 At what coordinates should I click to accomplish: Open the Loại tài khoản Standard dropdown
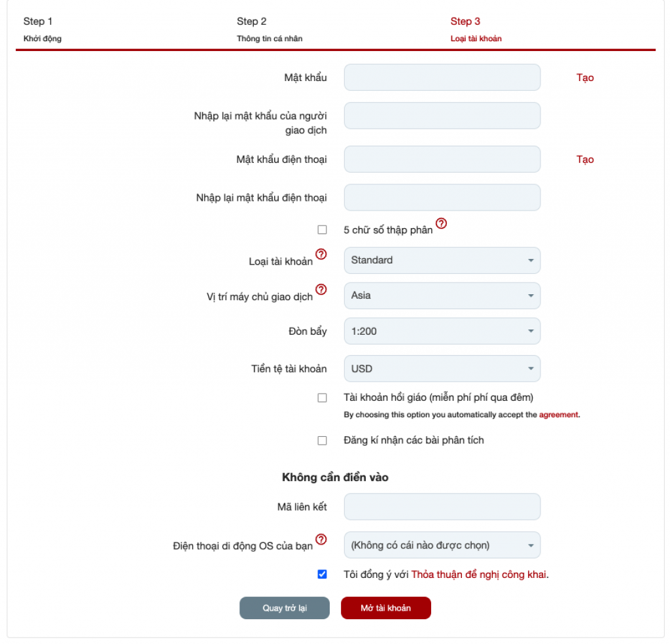pos(442,260)
